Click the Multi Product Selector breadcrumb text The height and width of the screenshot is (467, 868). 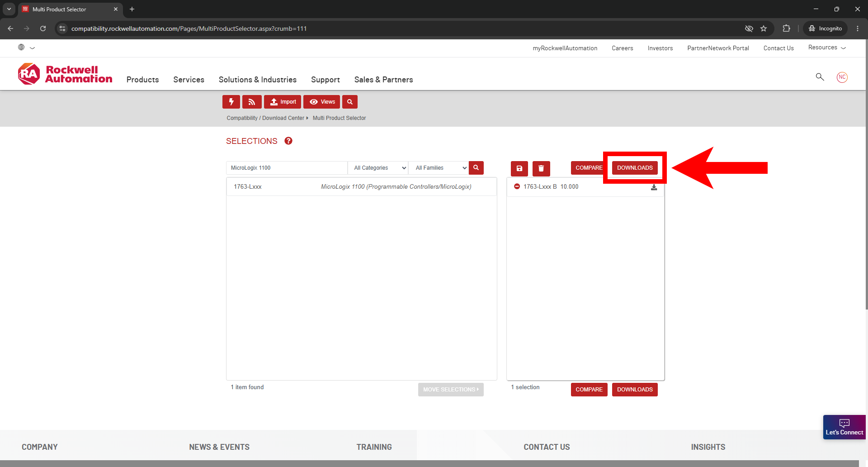click(x=339, y=118)
